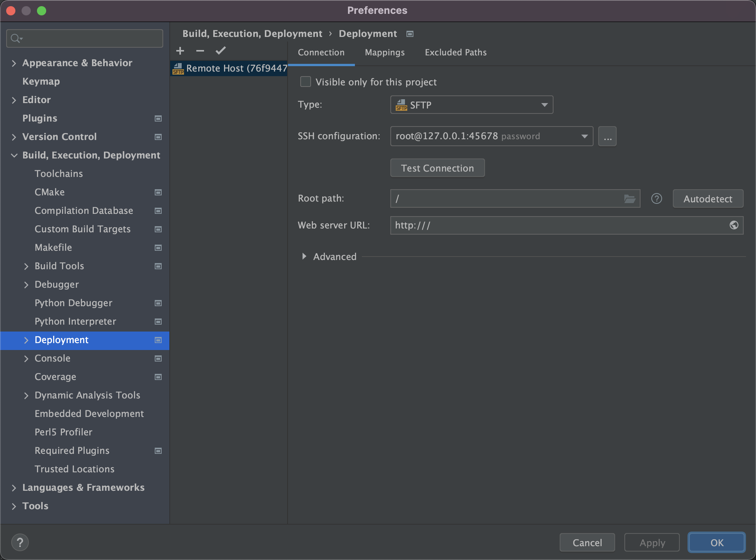Open SSH configurations with ellipsis button
The width and height of the screenshot is (756, 560).
(607, 136)
